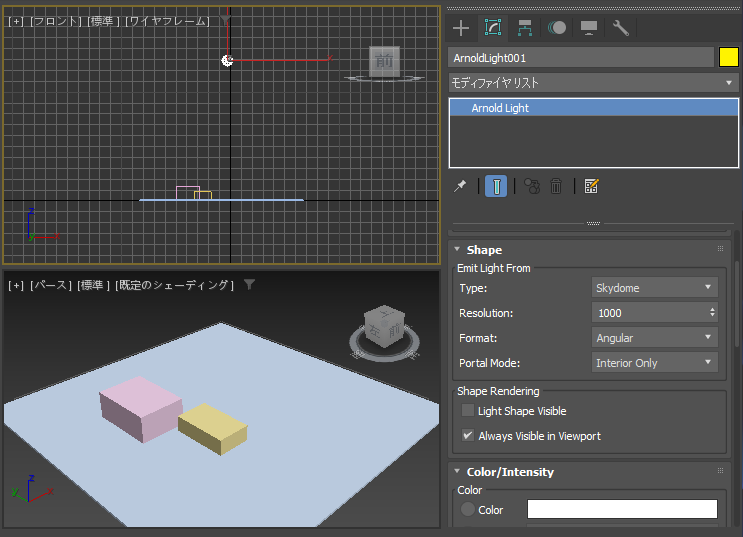Open the Display panel tab

589,28
